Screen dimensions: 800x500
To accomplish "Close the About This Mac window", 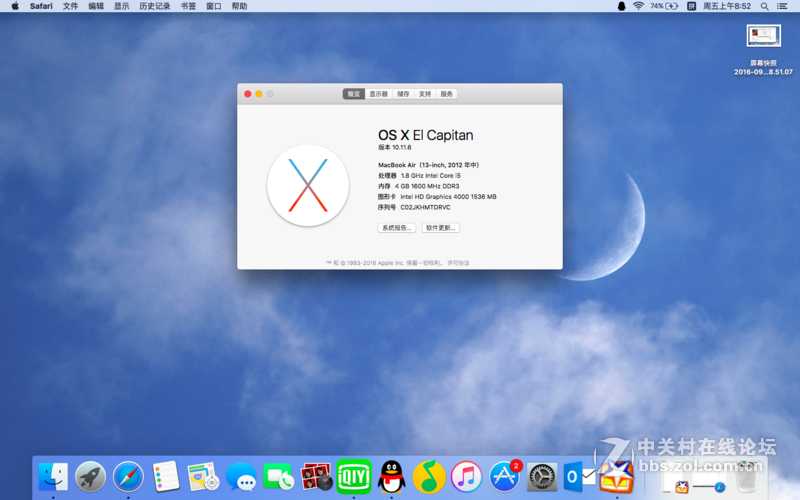I will (x=247, y=94).
